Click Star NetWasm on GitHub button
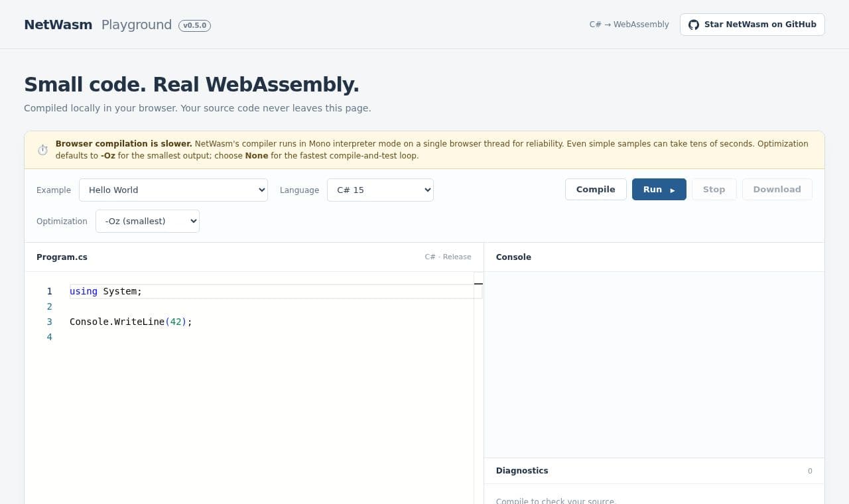The image size is (849, 504). click(752, 25)
